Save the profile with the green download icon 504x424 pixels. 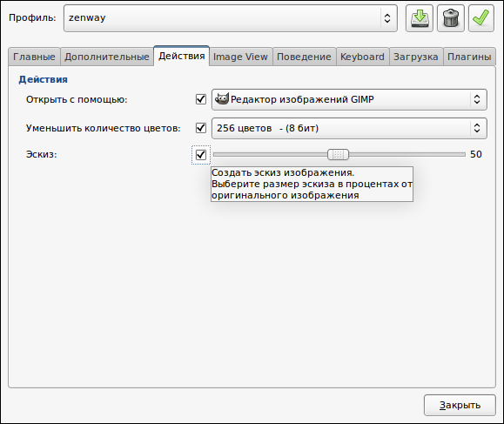pos(420,18)
